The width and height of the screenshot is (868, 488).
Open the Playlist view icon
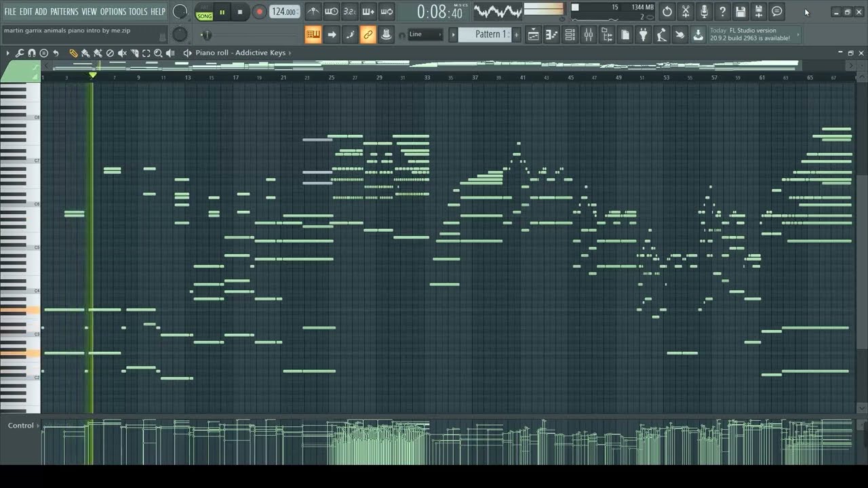click(534, 35)
